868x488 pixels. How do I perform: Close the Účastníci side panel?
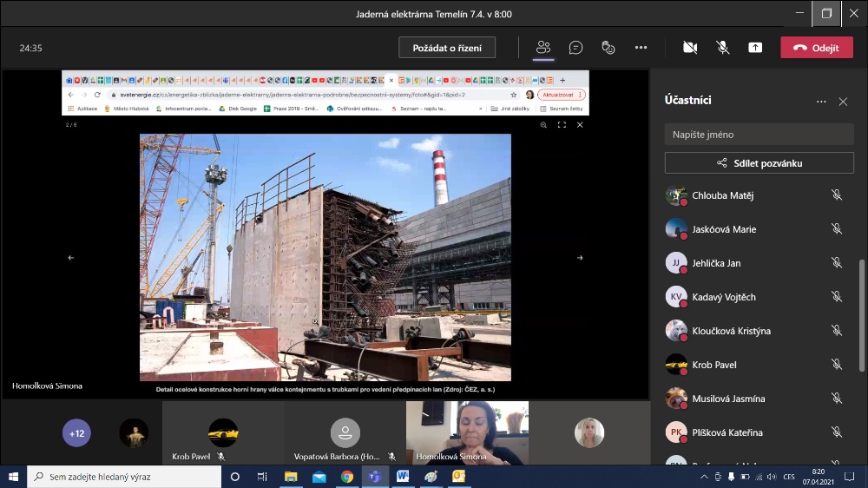843,102
